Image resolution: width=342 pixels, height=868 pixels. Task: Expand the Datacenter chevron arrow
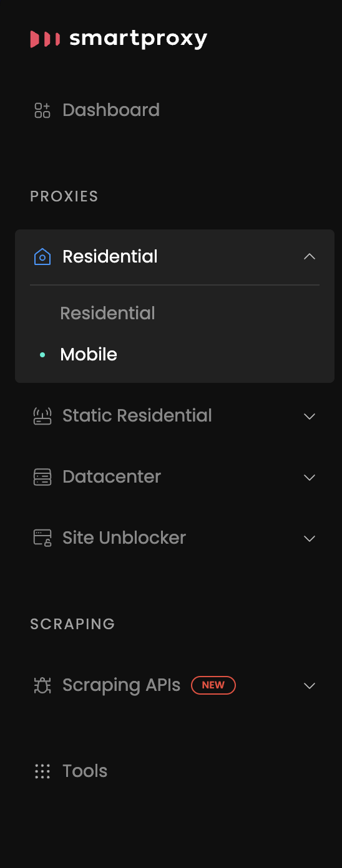tap(310, 477)
